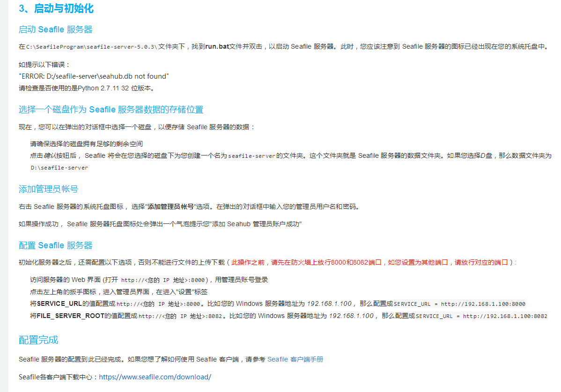Click the 添加 Seahub 管理员账户成功 sentence

[x=160, y=224]
